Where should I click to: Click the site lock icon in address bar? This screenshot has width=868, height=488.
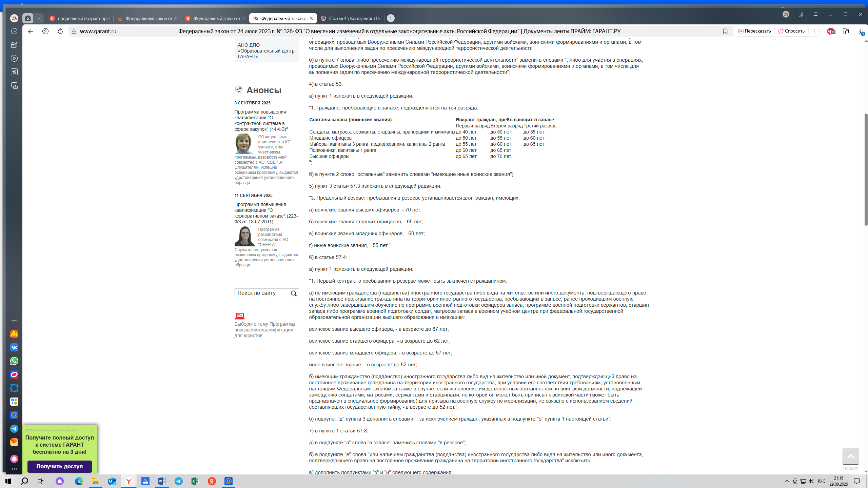coord(74,31)
